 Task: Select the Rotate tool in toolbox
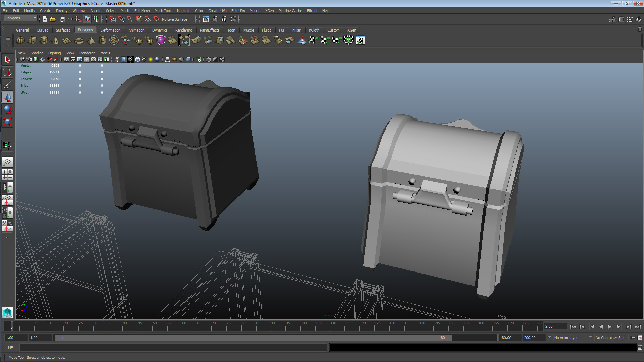point(7,109)
